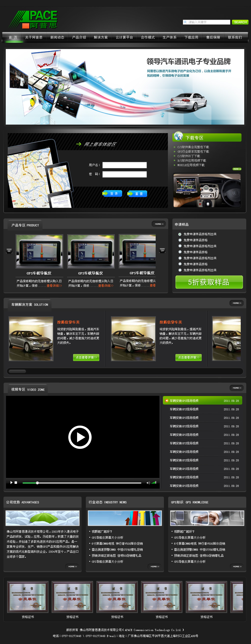
Task: Click the 5折获取样品 green button
Action: click(x=209, y=282)
